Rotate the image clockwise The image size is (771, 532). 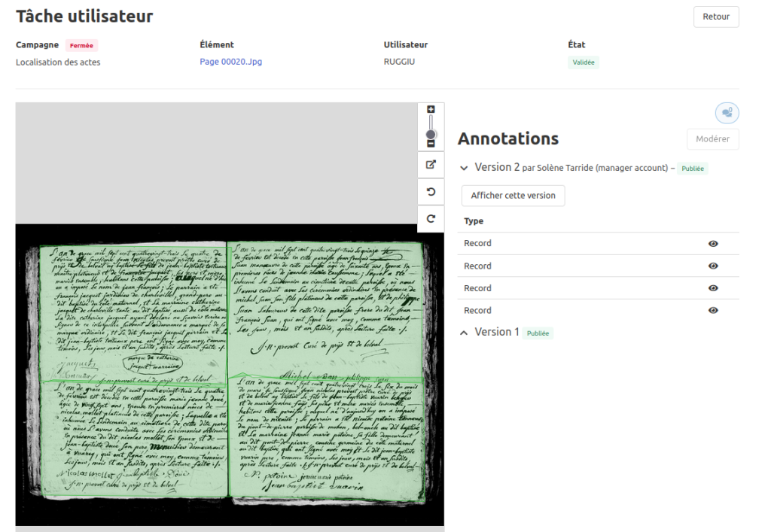(x=431, y=219)
